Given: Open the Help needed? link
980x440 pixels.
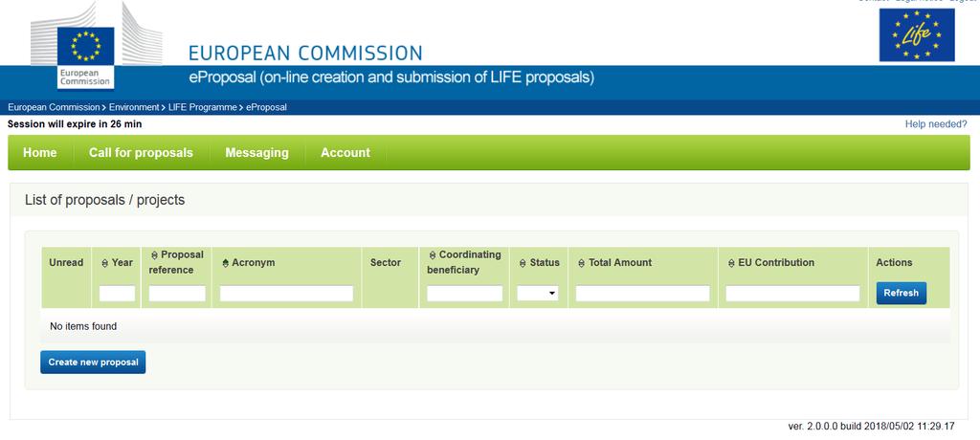Looking at the screenshot, I should point(936,123).
